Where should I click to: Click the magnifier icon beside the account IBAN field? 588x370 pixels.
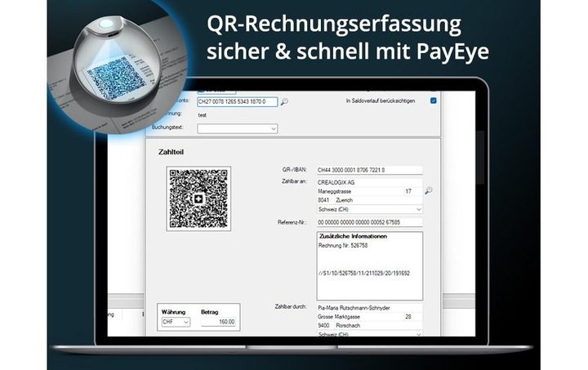pyautogui.click(x=284, y=101)
